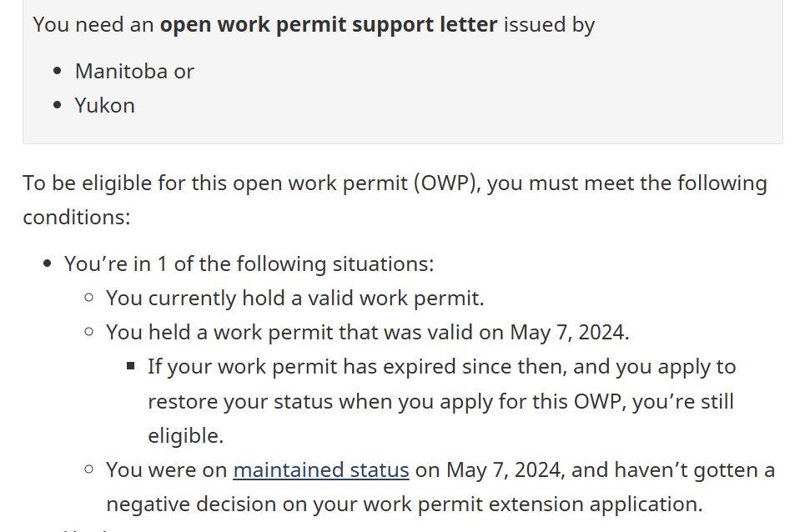The image size is (805, 532).
Task: Click the "To be eligible for this open work permit" text
Action: (217, 183)
